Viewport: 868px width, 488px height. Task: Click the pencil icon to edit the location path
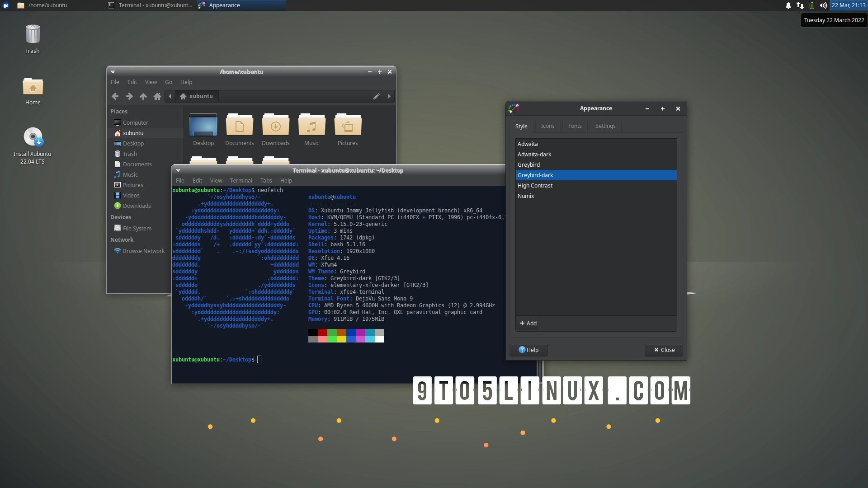click(376, 96)
